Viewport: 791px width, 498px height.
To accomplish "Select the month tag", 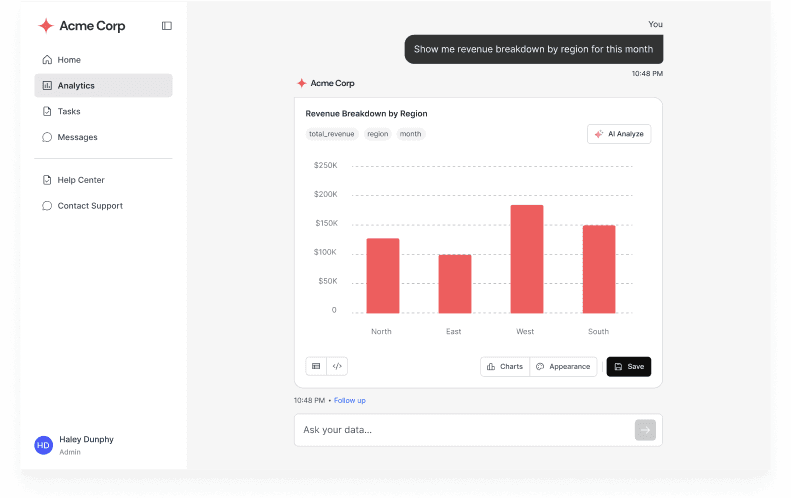I will coord(410,134).
